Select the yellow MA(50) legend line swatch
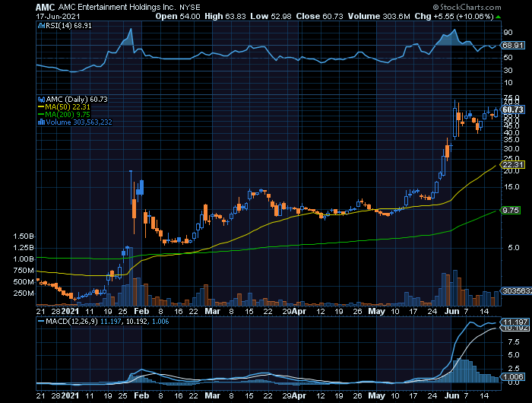 [41, 107]
